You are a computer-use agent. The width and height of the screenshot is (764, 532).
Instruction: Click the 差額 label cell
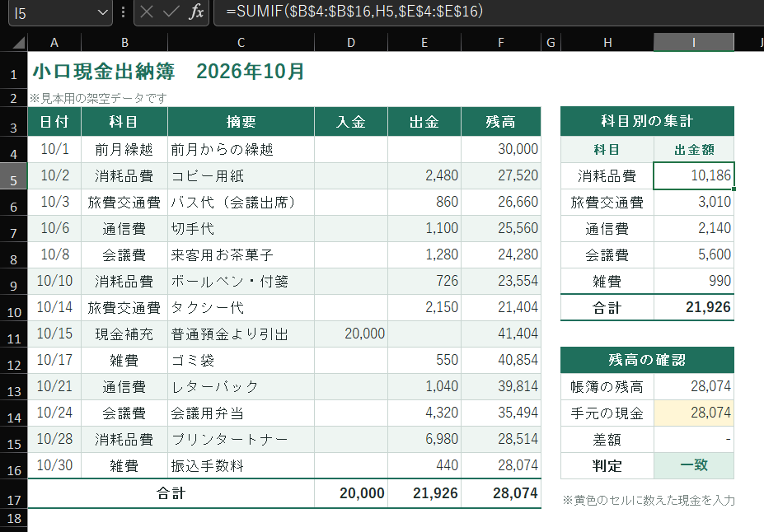tap(607, 440)
